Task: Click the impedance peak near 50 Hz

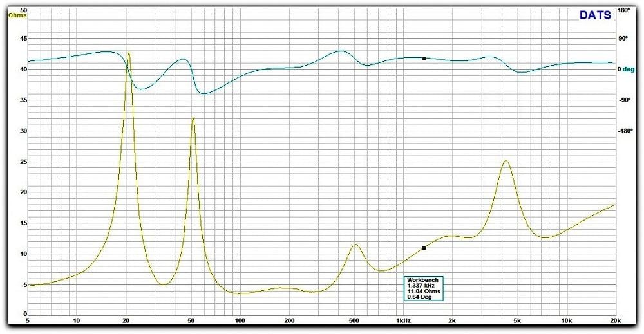Action: pos(193,118)
